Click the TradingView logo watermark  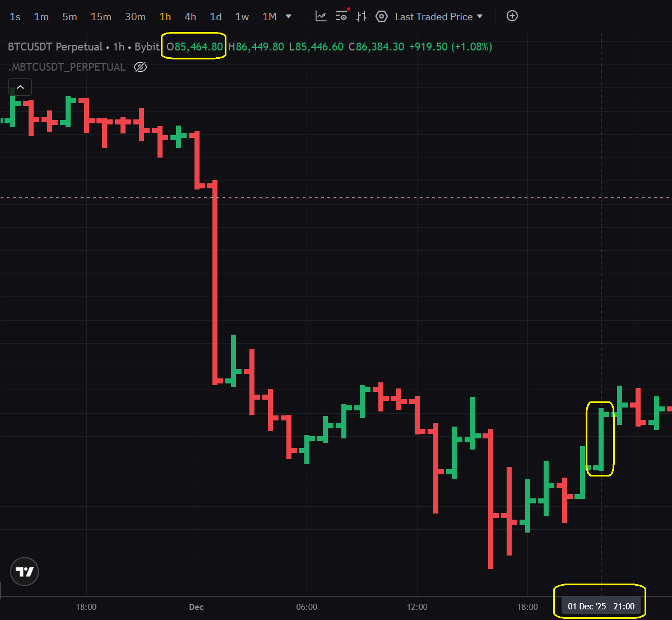[x=24, y=571]
